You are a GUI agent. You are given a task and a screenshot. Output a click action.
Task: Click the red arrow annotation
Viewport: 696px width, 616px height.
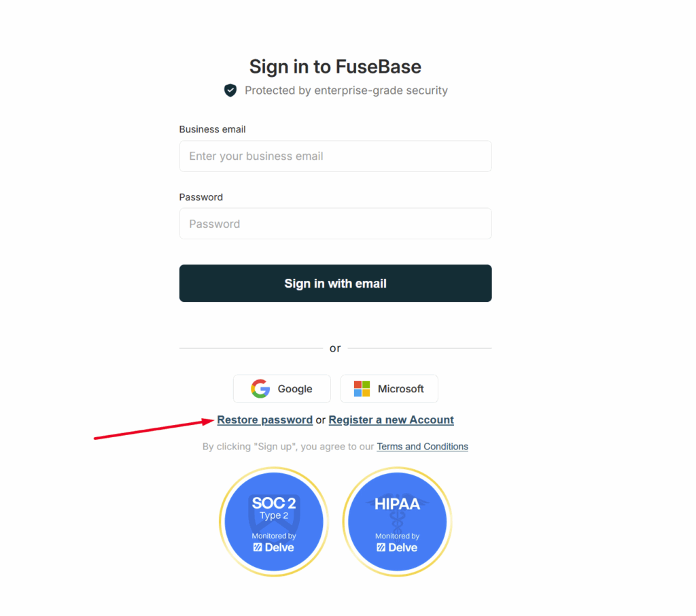coord(153,430)
